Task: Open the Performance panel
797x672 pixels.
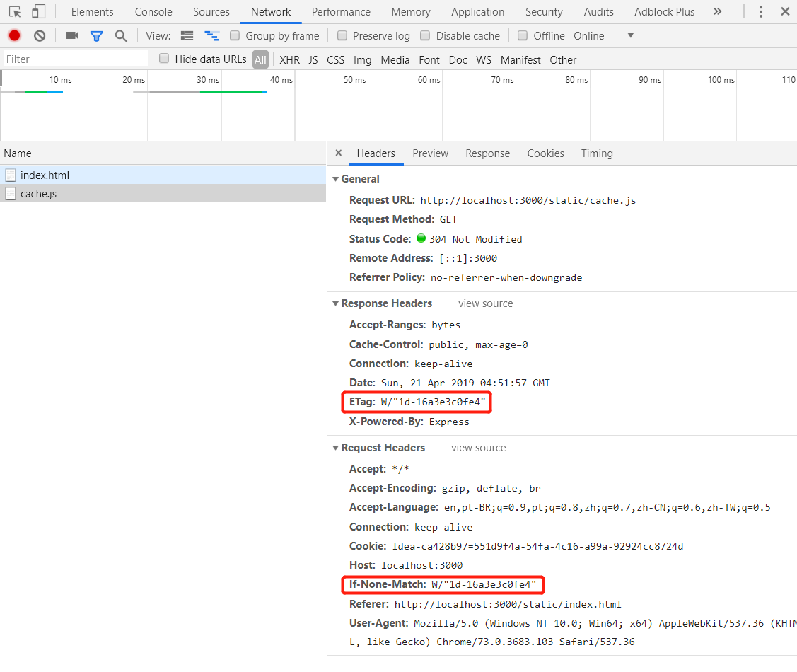Action: 341,12
